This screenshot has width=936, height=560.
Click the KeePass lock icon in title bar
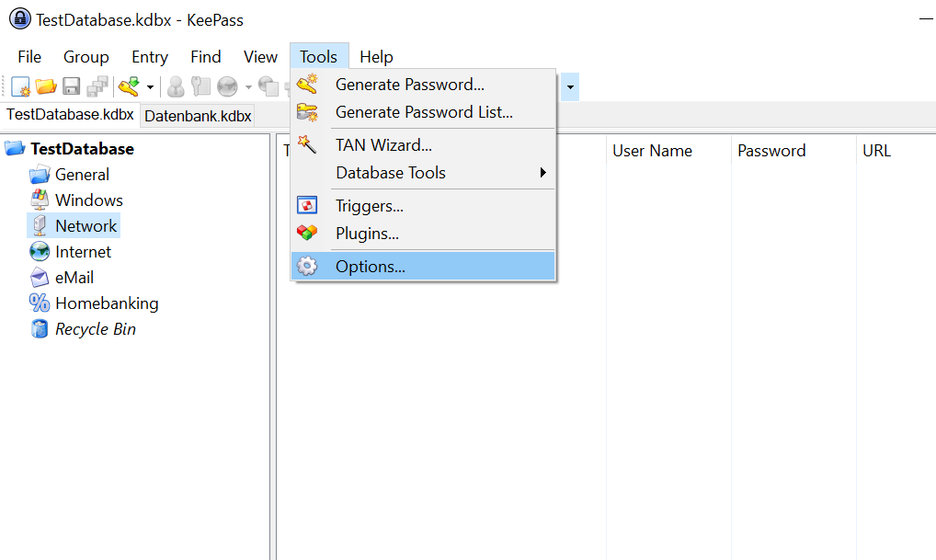coord(19,19)
